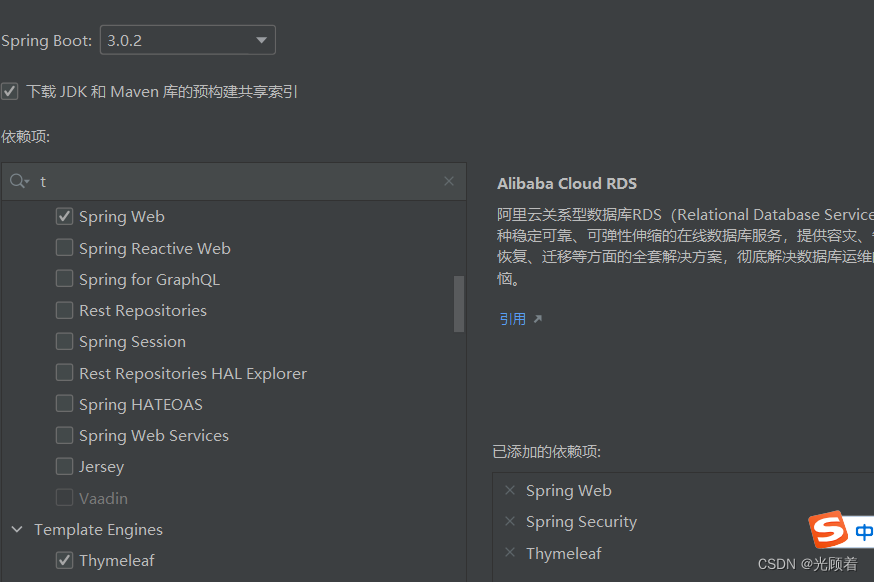Toggle the prebuilt shared index download checkbox

pos(10,90)
